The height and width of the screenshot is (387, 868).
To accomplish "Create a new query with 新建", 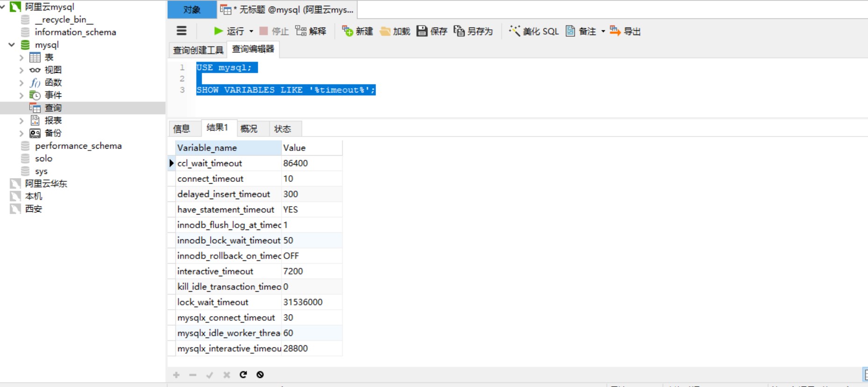I will (358, 31).
